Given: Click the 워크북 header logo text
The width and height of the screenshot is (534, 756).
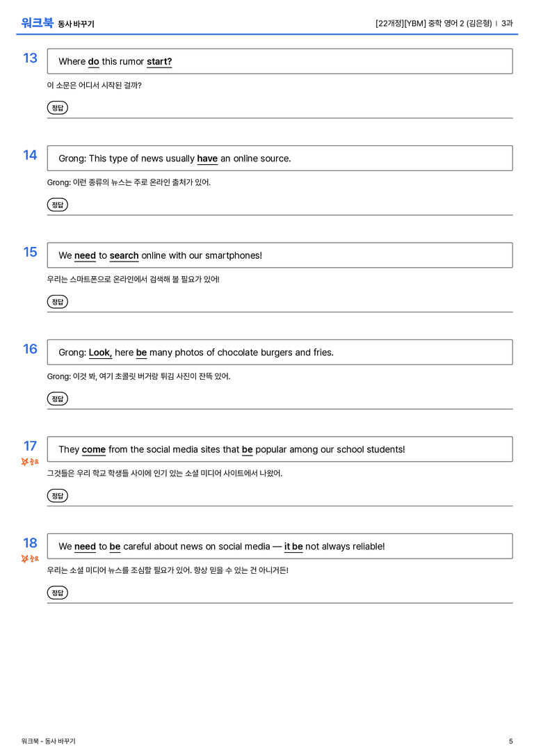Looking at the screenshot, I should pyautogui.click(x=37, y=23).
